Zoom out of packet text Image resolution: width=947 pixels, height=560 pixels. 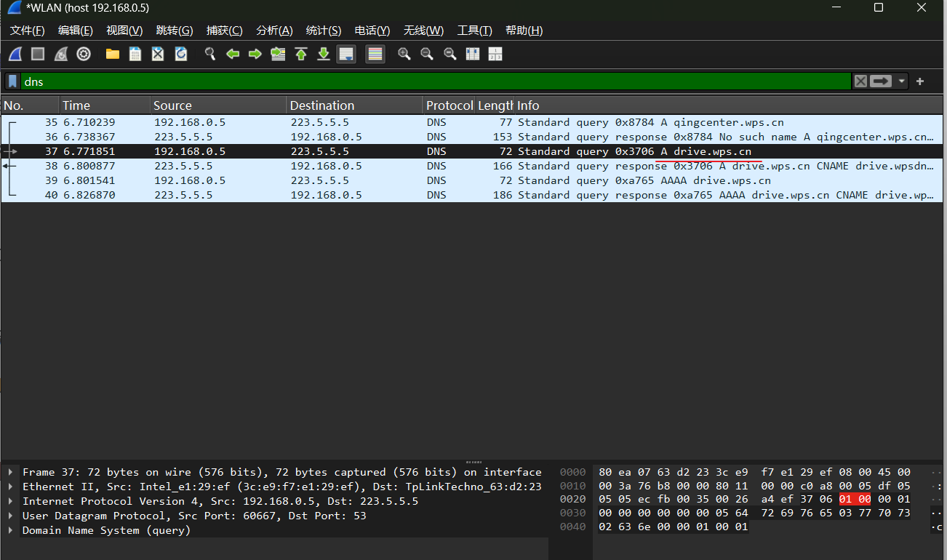tap(427, 54)
